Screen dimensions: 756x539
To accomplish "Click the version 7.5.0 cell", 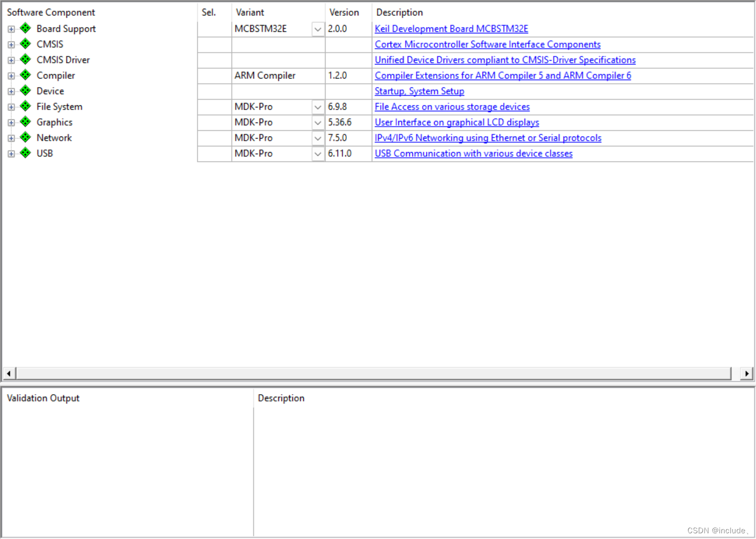I will [348, 138].
